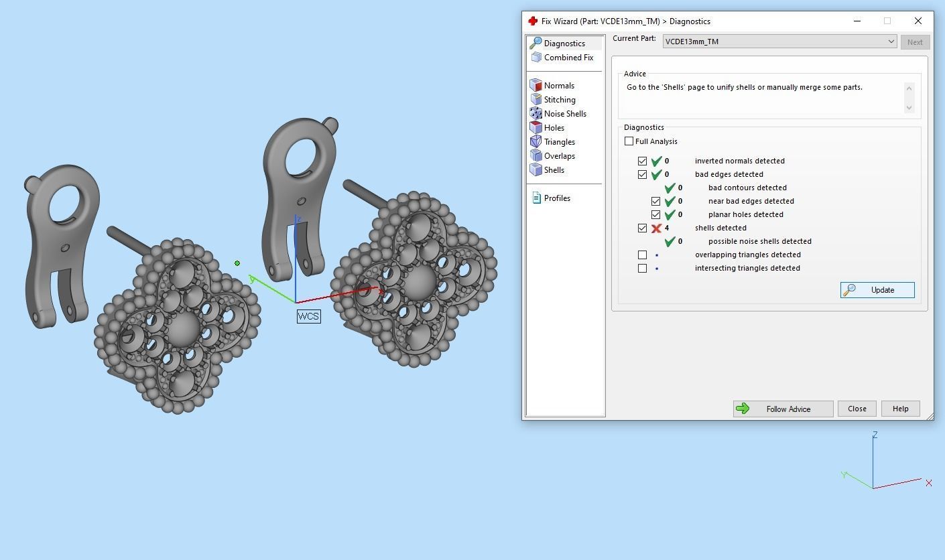Click the Stitching cube icon
This screenshot has width=945, height=560.
point(535,99)
